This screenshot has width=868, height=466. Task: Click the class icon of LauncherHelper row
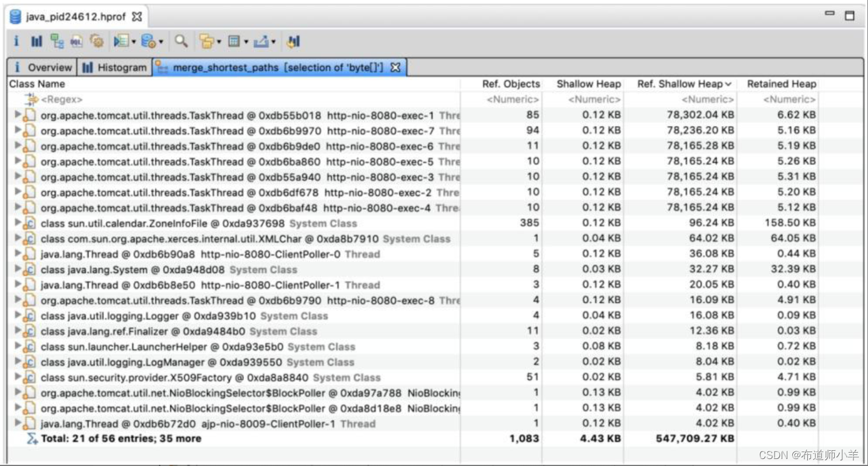point(29,346)
